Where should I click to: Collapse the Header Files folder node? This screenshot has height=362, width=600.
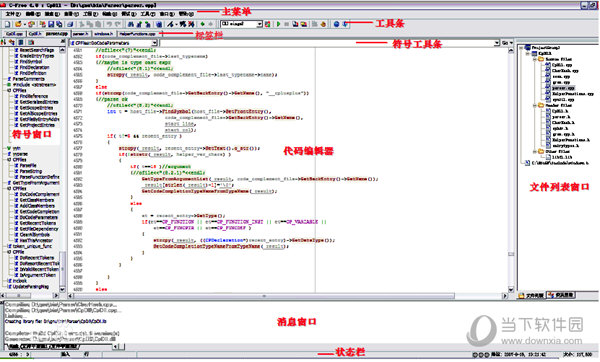pyautogui.click(x=535, y=105)
